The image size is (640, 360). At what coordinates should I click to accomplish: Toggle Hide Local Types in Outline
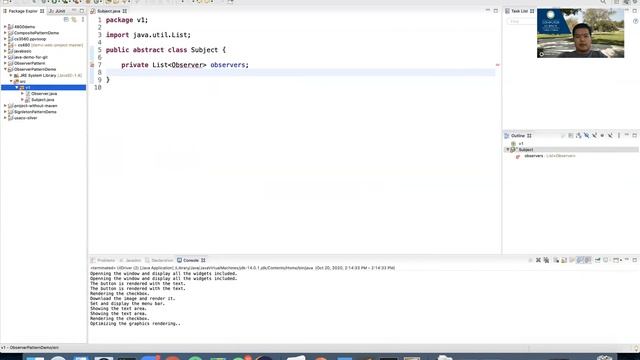(x=610, y=136)
